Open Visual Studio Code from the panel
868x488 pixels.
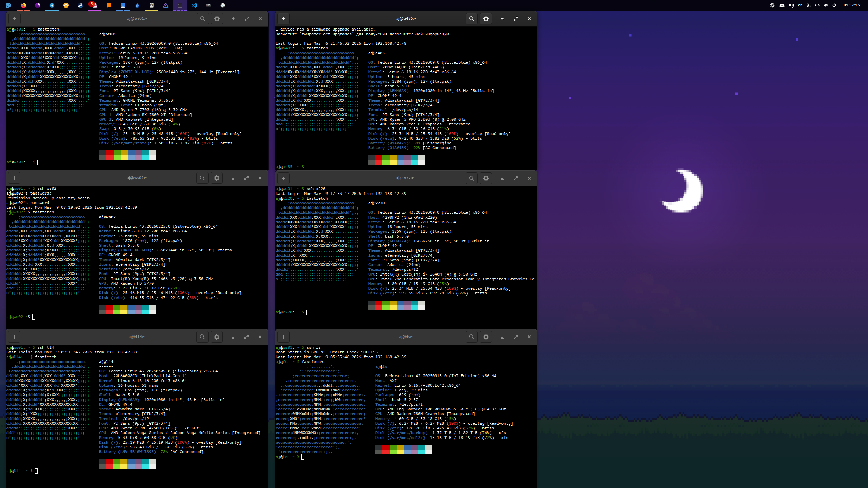click(x=194, y=5)
